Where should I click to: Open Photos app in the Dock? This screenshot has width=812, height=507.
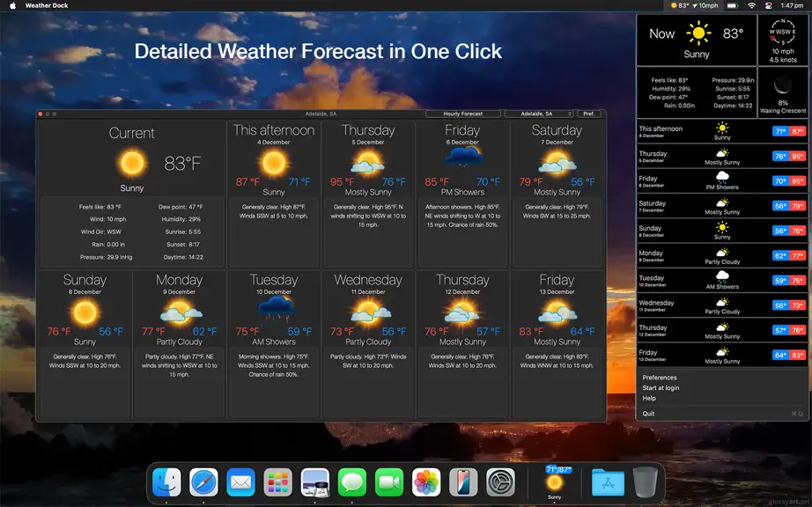click(426, 482)
